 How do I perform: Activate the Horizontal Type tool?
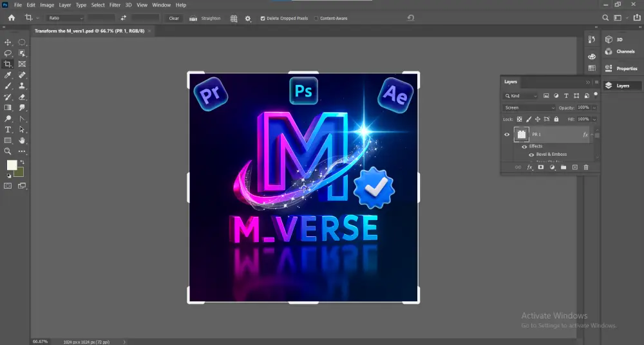coord(8,129)
